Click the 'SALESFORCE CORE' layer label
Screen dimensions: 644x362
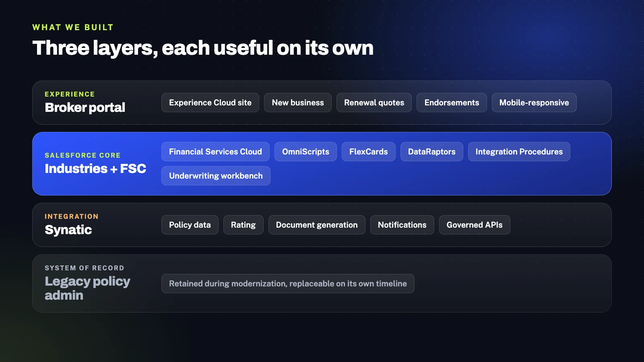coord(83,155)
